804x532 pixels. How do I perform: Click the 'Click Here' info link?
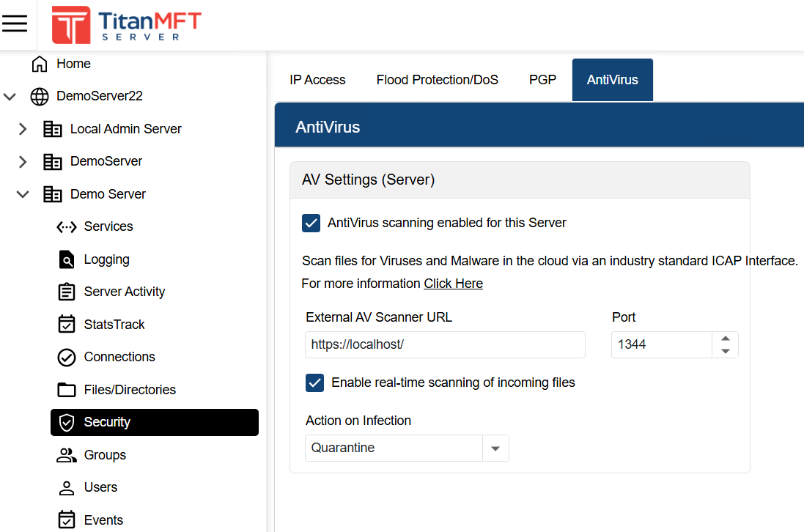click(453, 283)
